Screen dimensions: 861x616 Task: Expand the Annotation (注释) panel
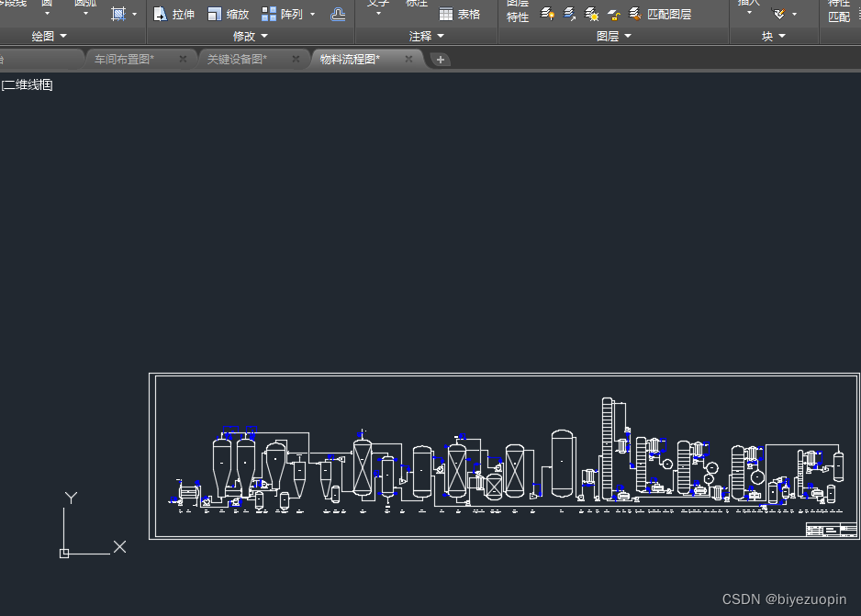[x=426, y=36]
